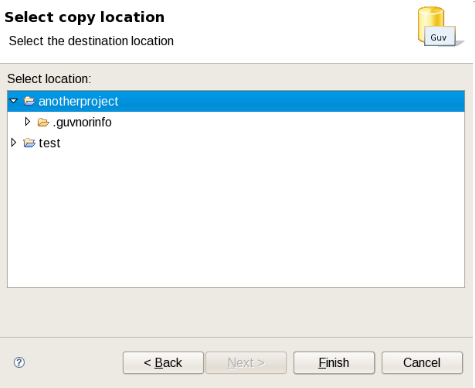Click the Guvnor repository banner icon
Screen dimensions: 475x388
(440, 27)
